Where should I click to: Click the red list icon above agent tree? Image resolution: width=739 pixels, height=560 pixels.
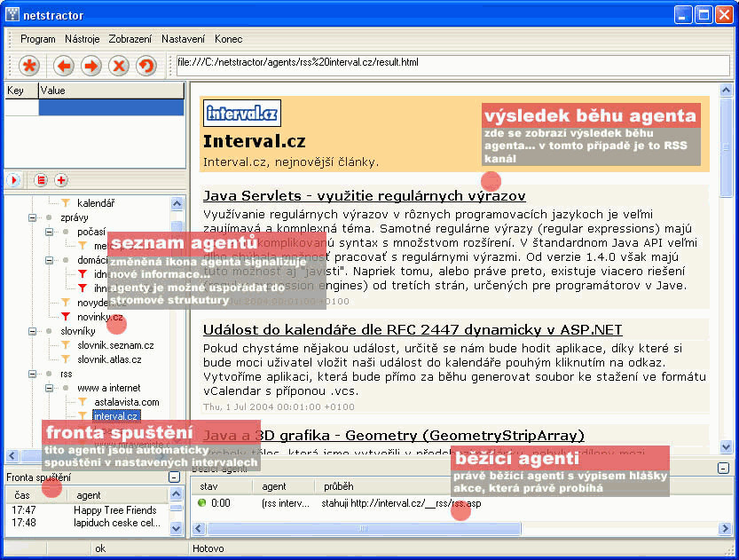(41, 179)
